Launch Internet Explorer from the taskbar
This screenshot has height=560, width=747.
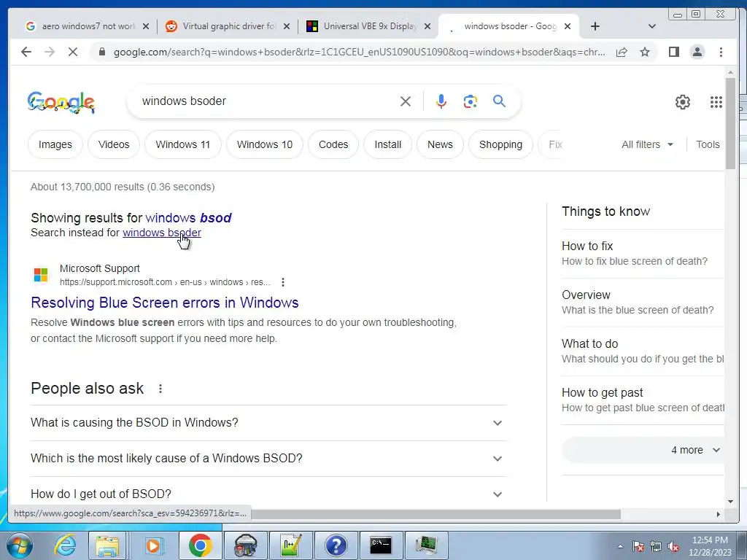click(64, 545)
